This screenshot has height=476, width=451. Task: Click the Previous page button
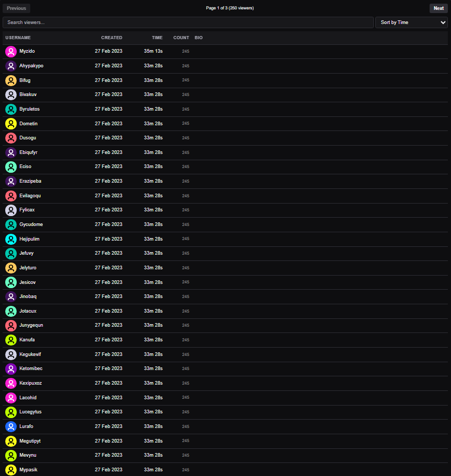(16, 8)
